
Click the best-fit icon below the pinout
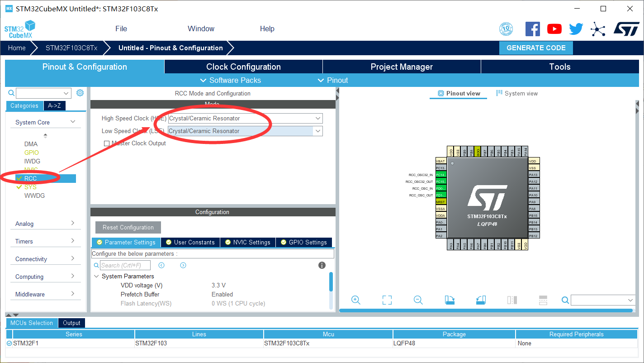[x=387, y=300]
